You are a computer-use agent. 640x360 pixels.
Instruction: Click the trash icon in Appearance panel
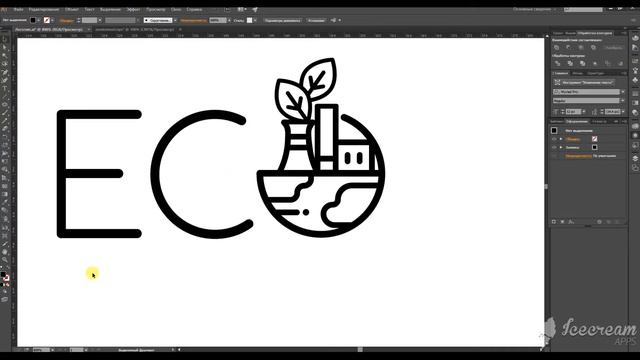(x=618, y=222)
